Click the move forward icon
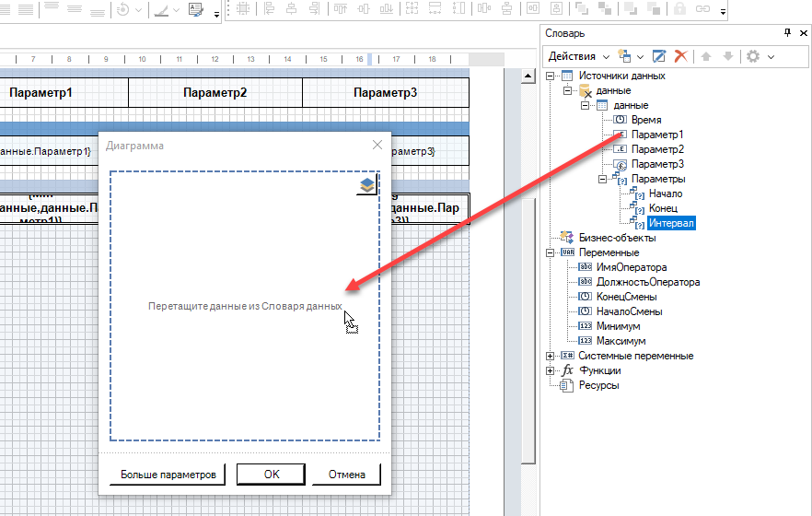Screen dimensions: 812x516 pos(631,8)
